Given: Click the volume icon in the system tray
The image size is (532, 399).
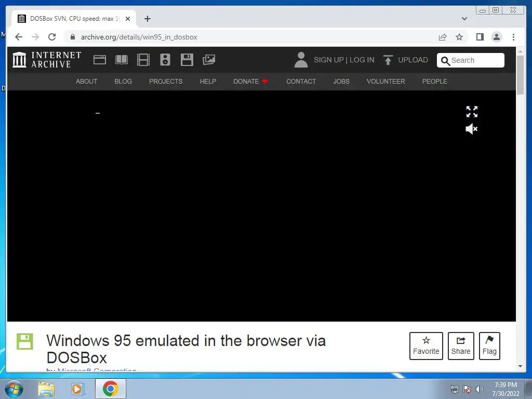Looking at the screenshot, I should click(480, 389).
